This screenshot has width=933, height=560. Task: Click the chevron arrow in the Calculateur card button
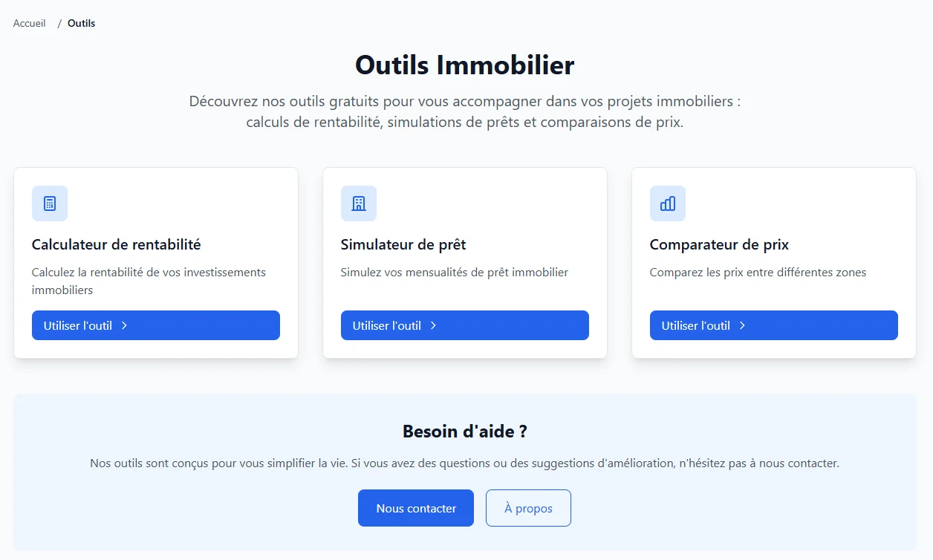(125, 325)
